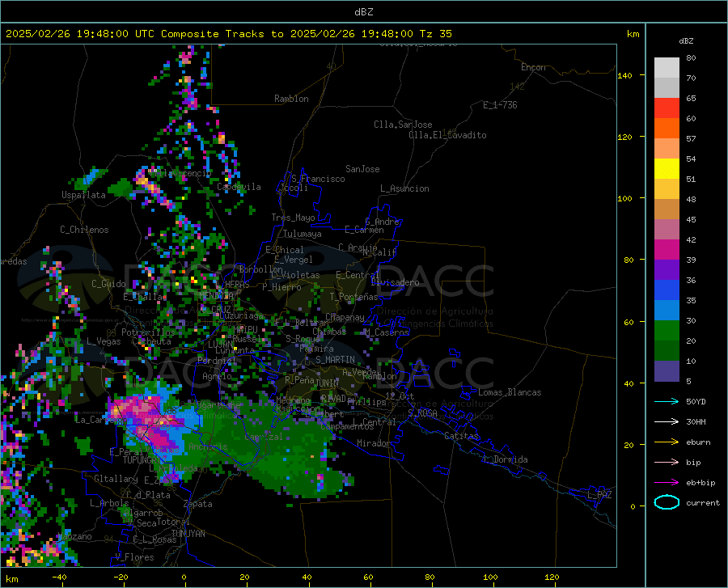Click the magenta 42 dBZ legend swatch
The image size is (728, 588).
(667, 250)
